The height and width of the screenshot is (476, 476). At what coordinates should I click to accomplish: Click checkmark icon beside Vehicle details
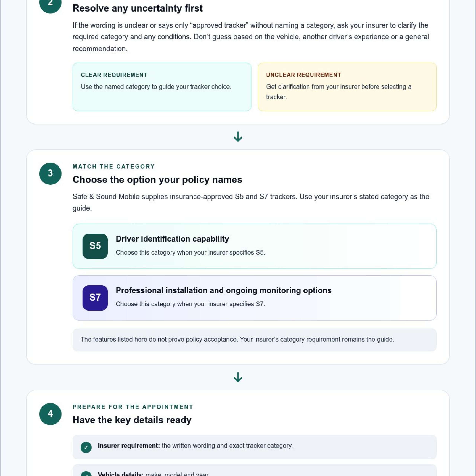pos(86,474)
